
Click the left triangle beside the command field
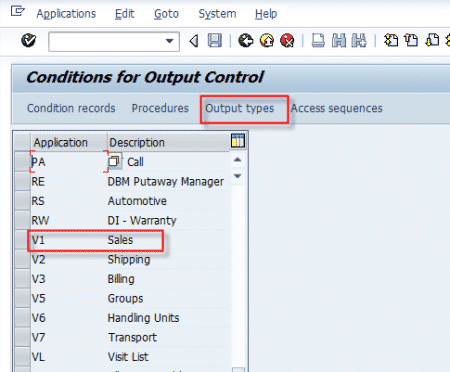click(194, 41)
